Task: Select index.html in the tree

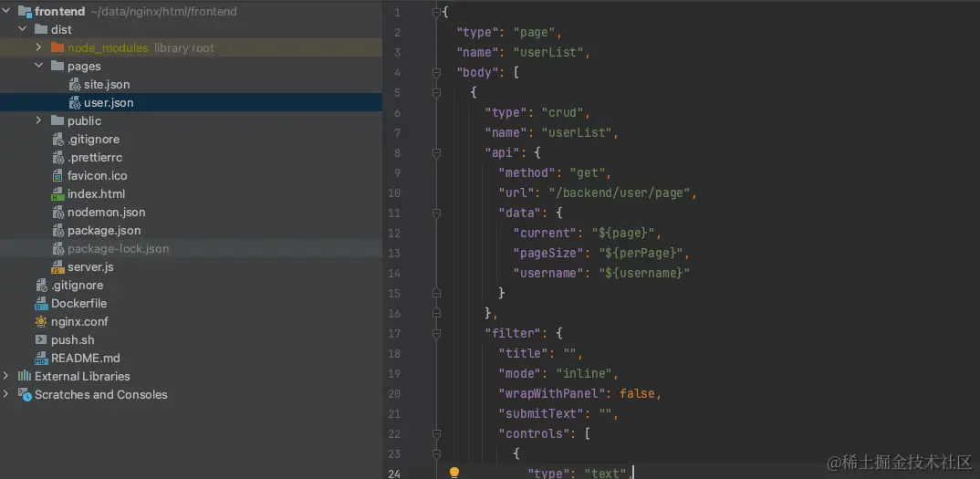Action: pos(96,193)
